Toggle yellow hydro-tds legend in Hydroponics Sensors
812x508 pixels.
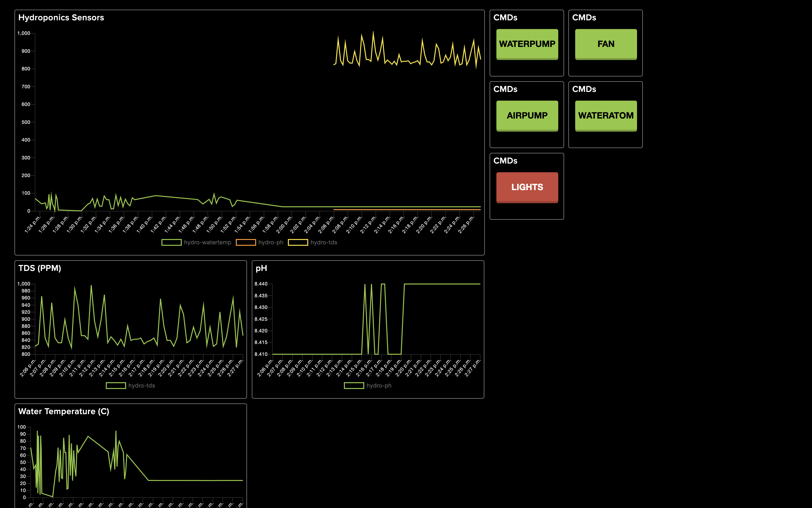(312, 242)
